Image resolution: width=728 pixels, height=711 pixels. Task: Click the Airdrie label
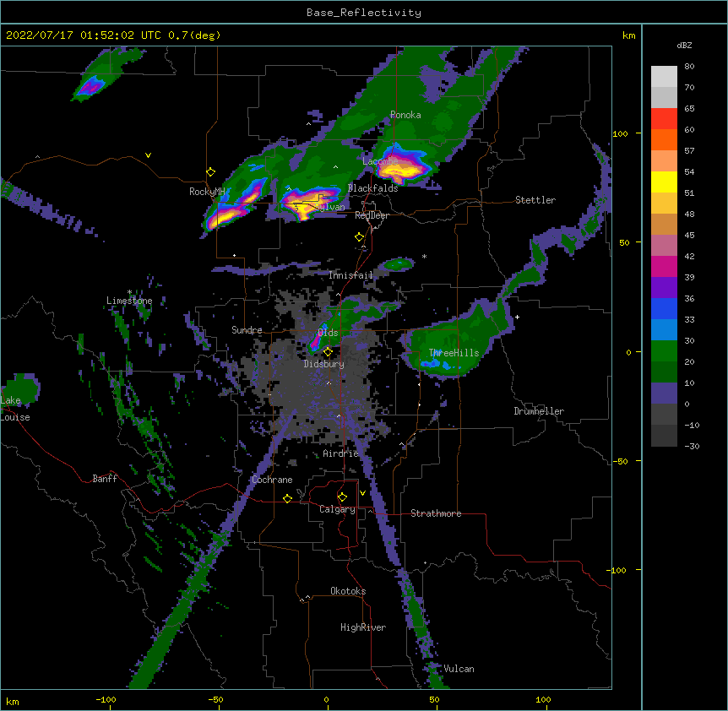[340, 453]
